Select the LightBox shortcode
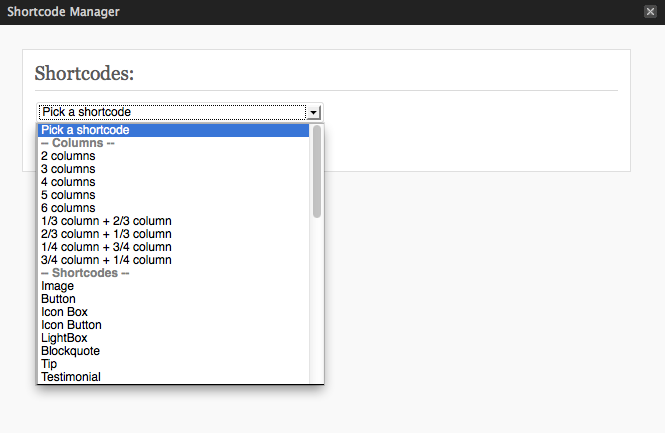This screenshot has width=665, height=433. click(173, 338)
